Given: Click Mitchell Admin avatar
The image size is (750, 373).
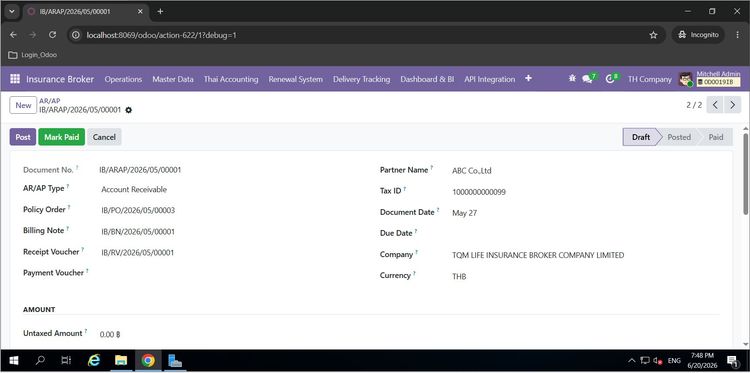Looking at the screenshot, I should tap(685, 79).
